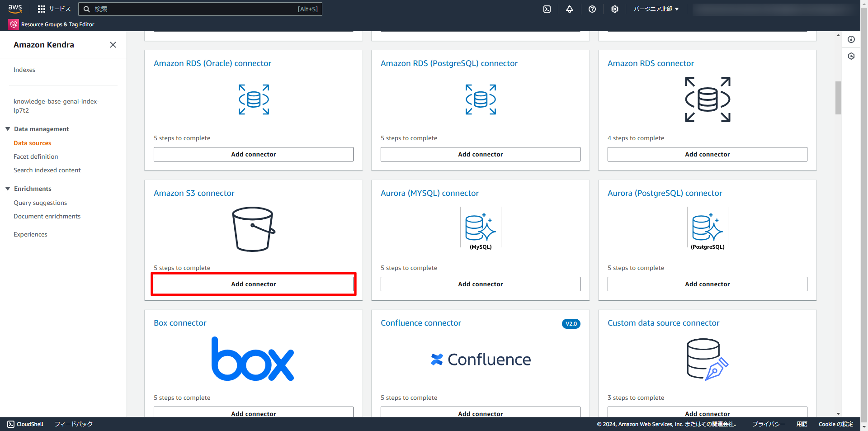868x431 pixels.
Task: Select Data sources in the sidebar
Action: click(x=33, y=143)
